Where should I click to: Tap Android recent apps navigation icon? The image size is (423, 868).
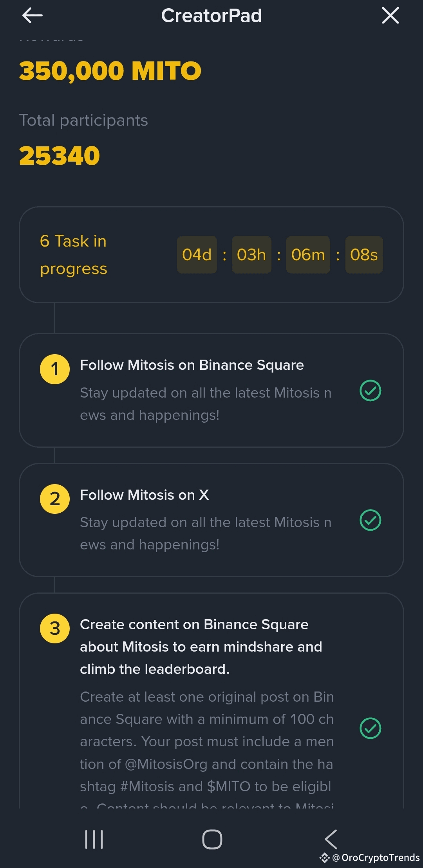[94, 839]
